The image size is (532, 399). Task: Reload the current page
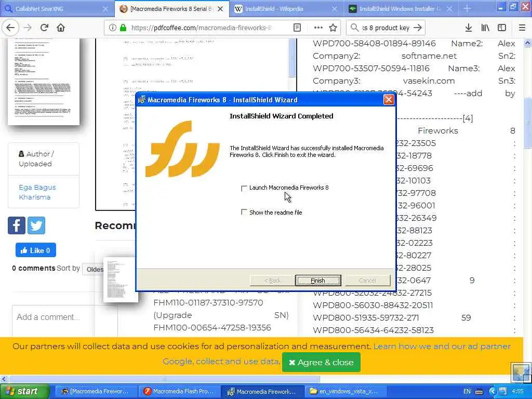pyautogui.click(x=44, y=28)
